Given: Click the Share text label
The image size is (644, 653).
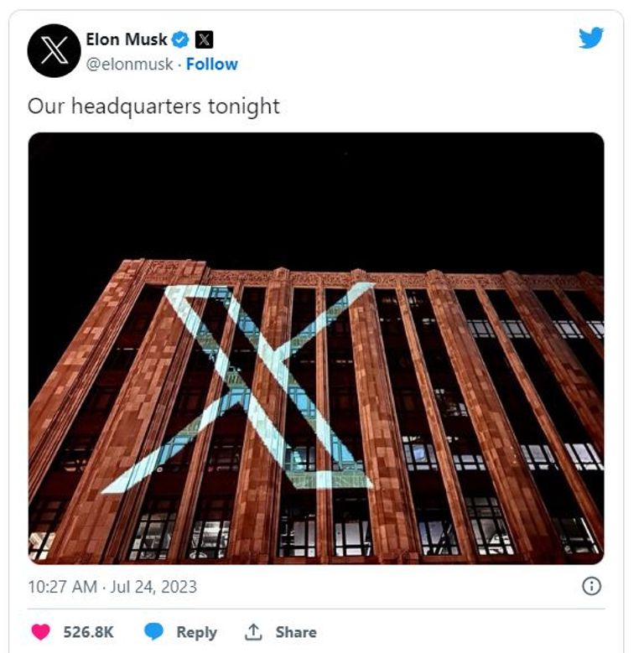Looking at the screenshot, I should (x=296, y=632).
